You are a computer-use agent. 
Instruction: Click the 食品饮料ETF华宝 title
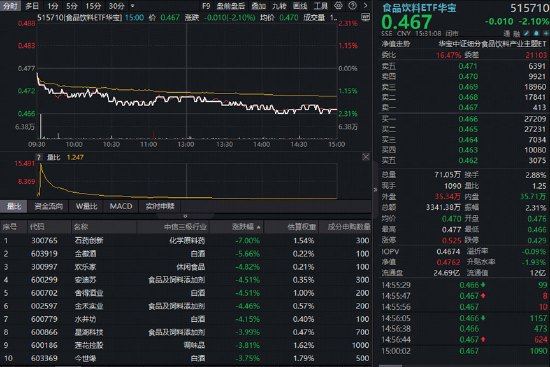coord(419,7)
